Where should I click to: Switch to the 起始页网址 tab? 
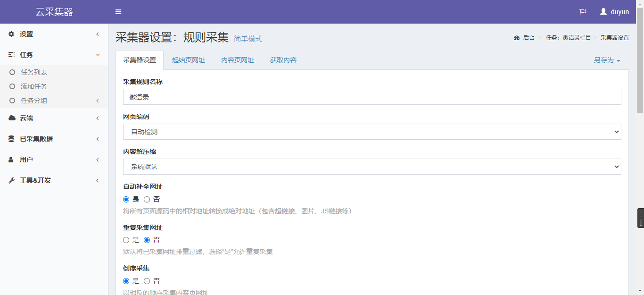click(189, 60)
